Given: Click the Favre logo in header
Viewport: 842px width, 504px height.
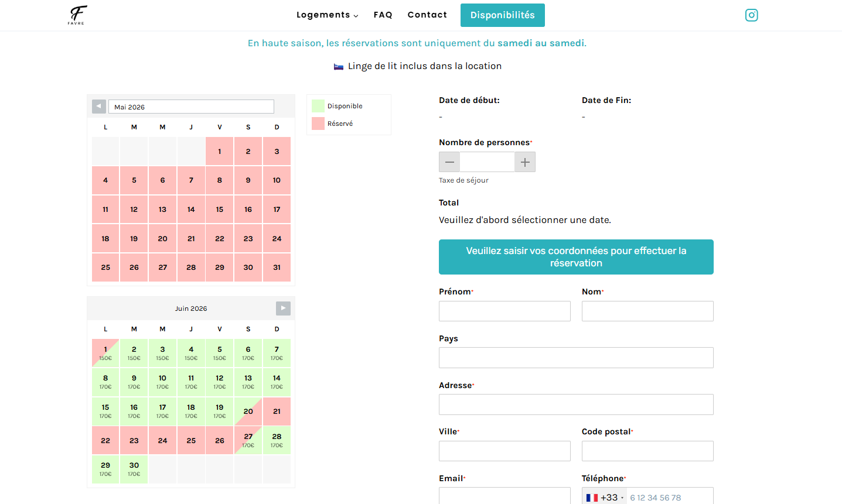Looking at the screenshot, I should 77,15.
